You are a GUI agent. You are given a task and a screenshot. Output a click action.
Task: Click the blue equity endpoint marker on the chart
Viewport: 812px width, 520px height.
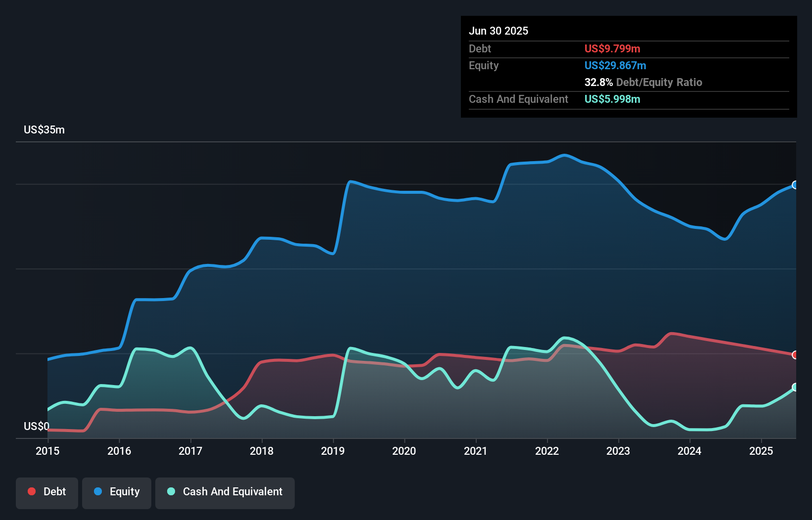click(x=795, y=185)
